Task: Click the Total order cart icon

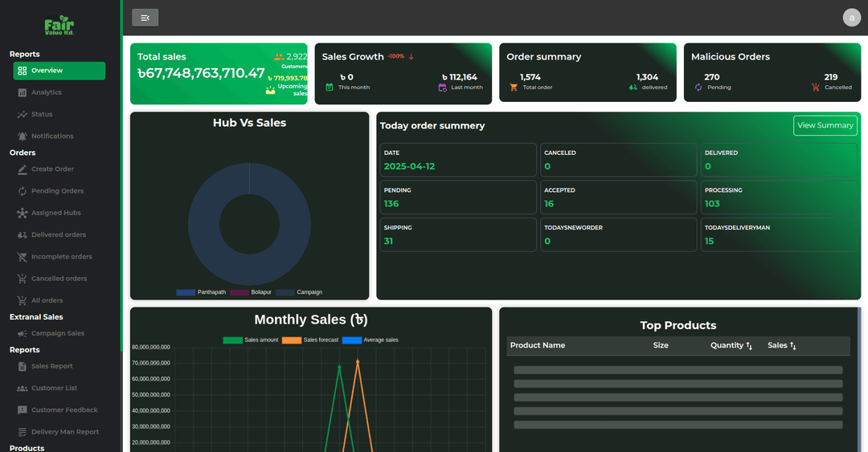Action: (x=514, y=88)
